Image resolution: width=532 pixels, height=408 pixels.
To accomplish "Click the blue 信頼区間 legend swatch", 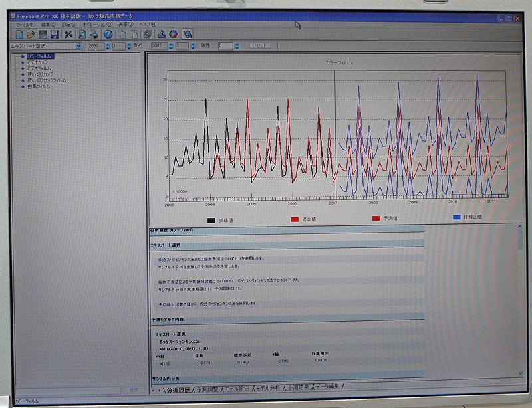I will pyautogui.click(x=457, y=217).
